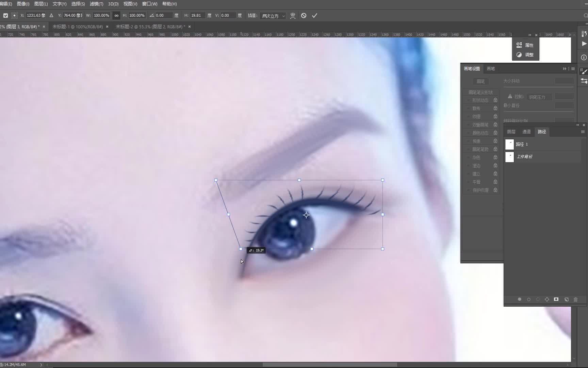Collapse the Paths panel group double arrow

(577, 125)
